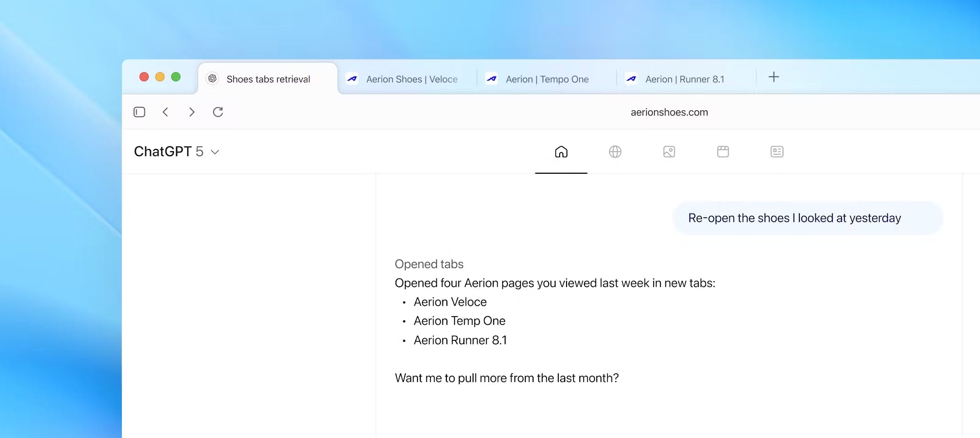Go back with the left arrow

165,112
